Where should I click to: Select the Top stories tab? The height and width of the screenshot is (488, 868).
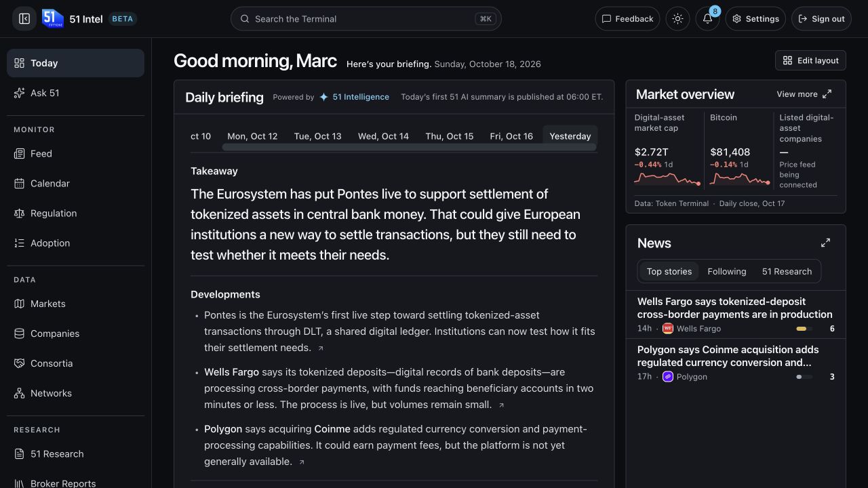669,271
